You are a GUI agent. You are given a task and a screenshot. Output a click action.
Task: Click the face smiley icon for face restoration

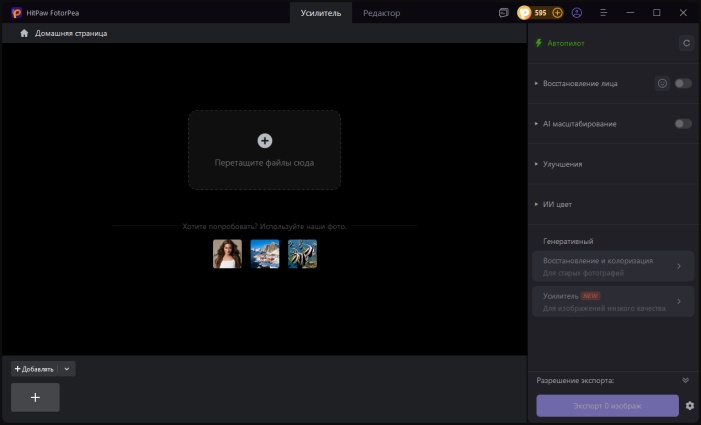tap(662, 83)
